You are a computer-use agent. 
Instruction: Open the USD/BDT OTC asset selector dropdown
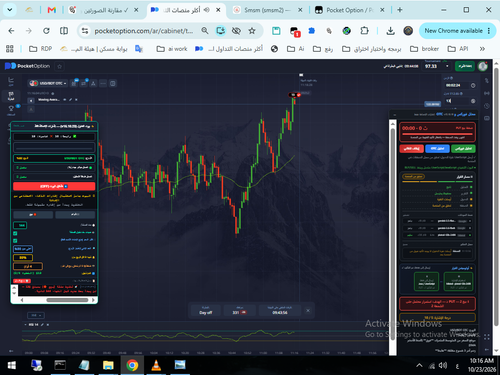point(48,83)
